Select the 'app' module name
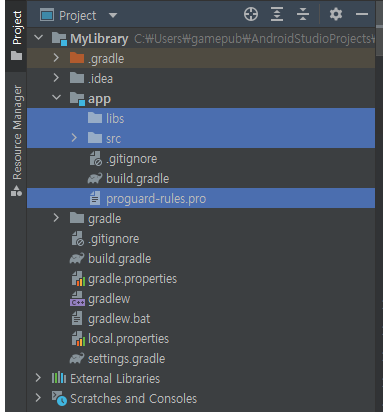The image size is (383, 412). click(x=99, y=99)
